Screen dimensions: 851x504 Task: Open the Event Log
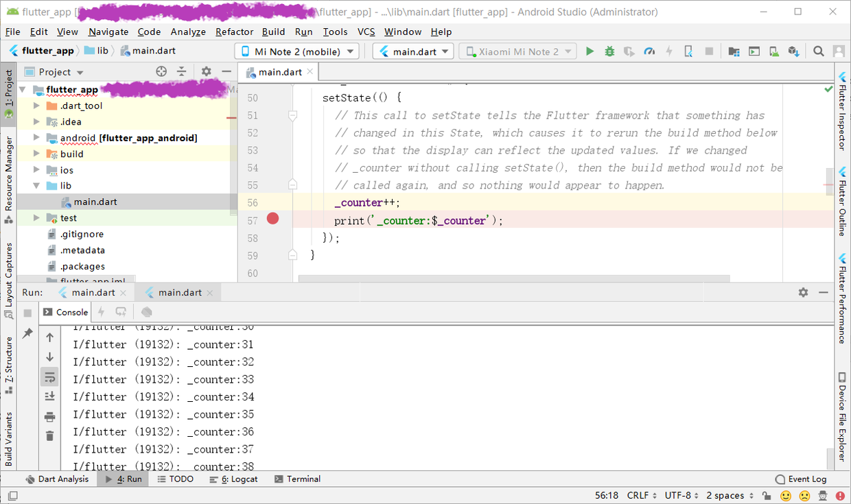tap(801, 479)
